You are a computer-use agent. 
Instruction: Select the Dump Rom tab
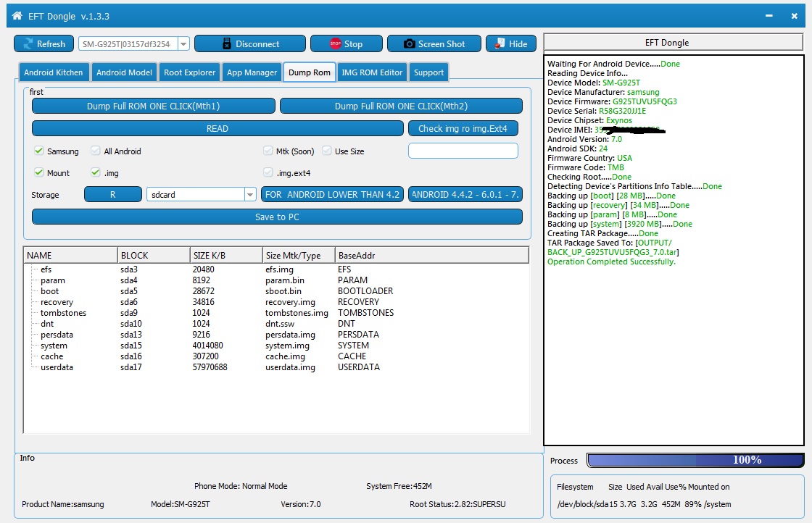pos(309,72)
